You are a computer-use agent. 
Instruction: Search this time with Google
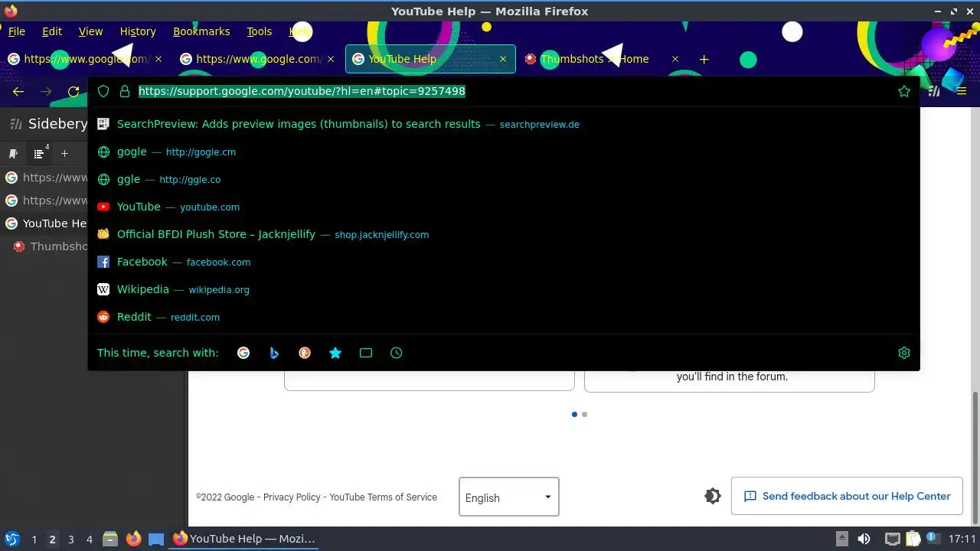pyautogui.click(x=243, y=353)
